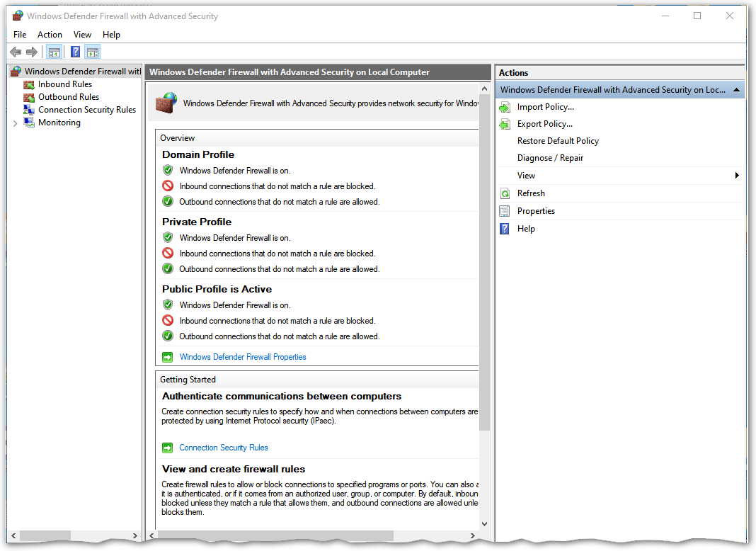Click the Authenticate communications between computers heading

coord(282,396)
